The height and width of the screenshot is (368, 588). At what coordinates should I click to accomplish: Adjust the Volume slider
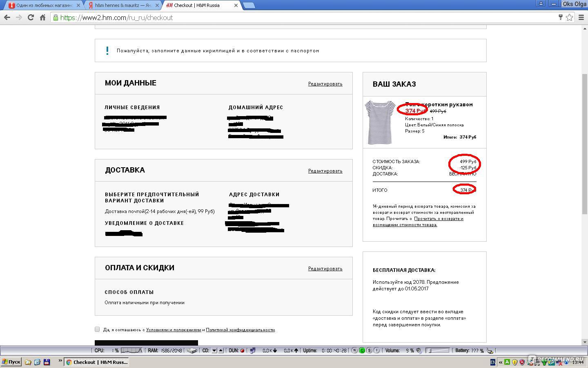(x=437, y=350)
